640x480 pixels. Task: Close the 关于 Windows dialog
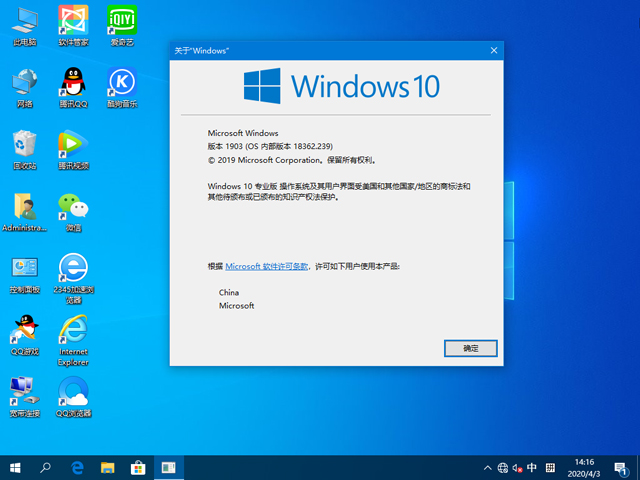[494, 50]
